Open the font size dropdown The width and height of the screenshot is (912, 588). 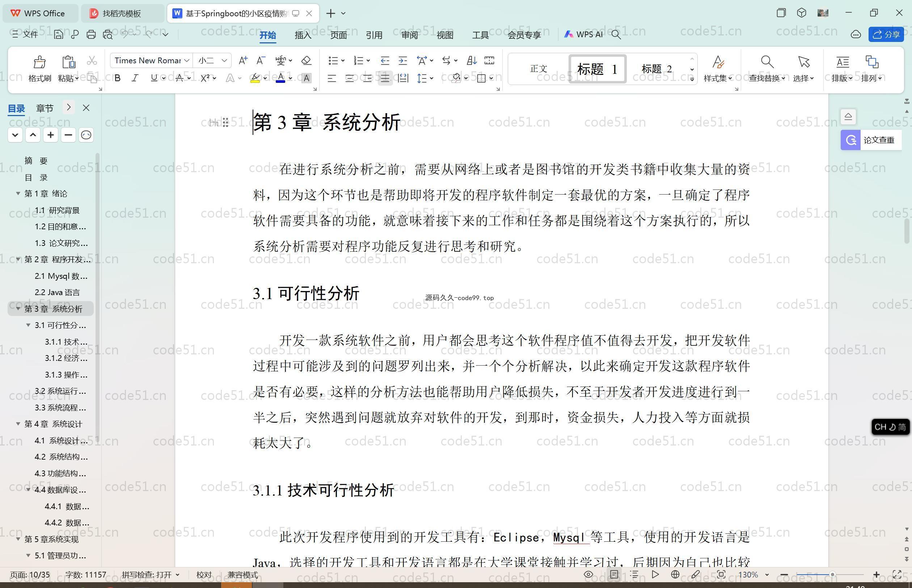pos(224,60)
